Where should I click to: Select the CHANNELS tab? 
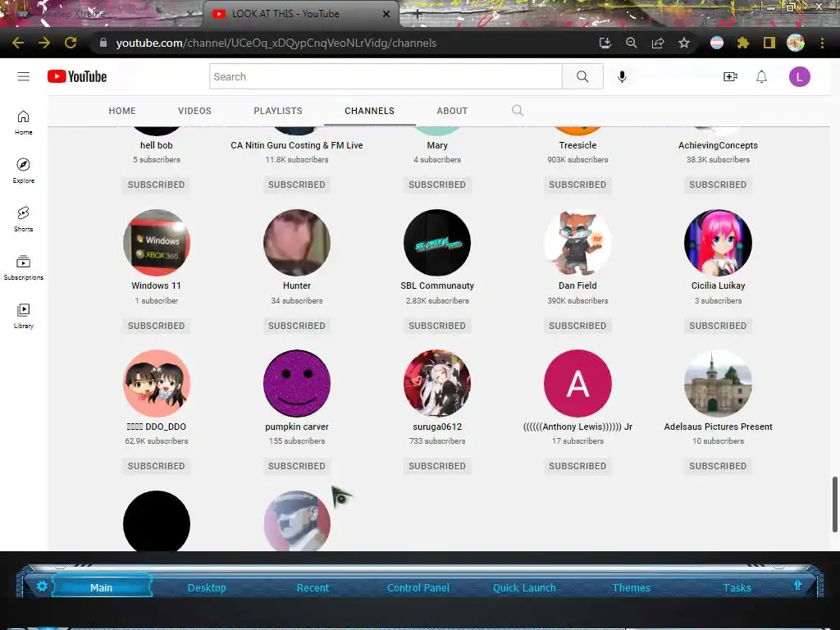(369, 111)
